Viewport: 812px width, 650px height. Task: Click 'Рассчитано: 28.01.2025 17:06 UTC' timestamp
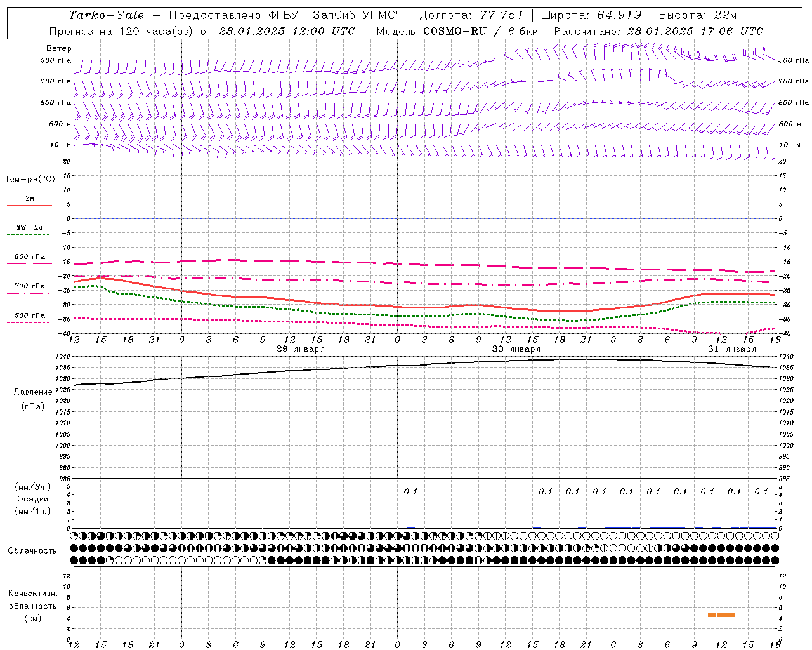coord(658,31)
